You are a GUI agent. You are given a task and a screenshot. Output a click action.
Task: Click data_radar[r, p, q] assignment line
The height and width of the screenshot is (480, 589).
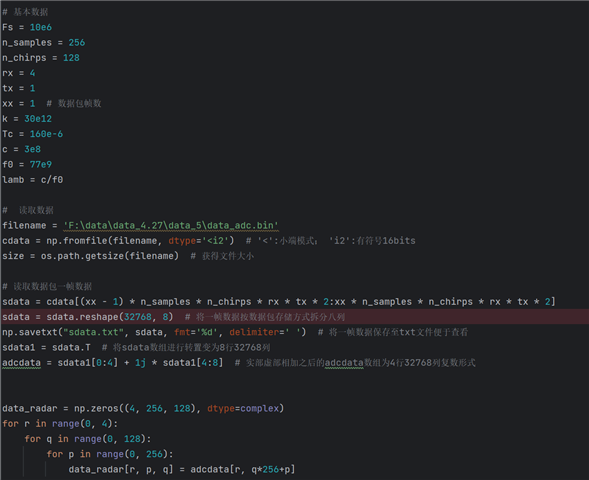coord(182,469)
